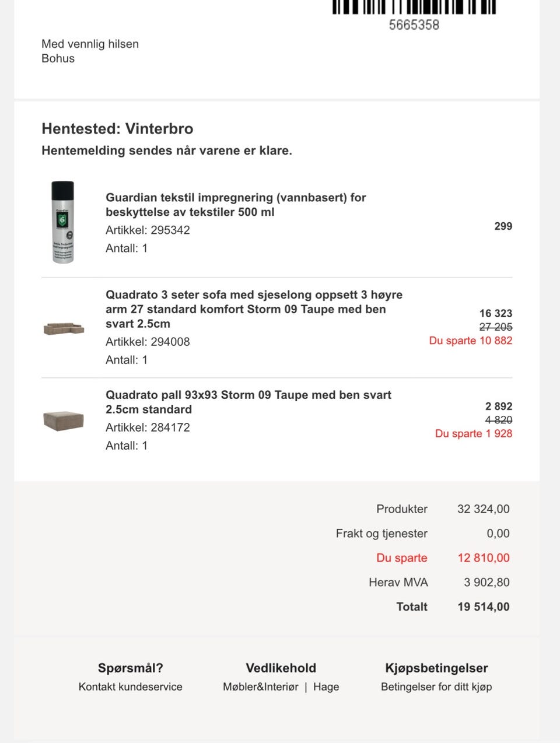
Task: Open the Kontakt kundeservice link
Action: pos(130,687)
